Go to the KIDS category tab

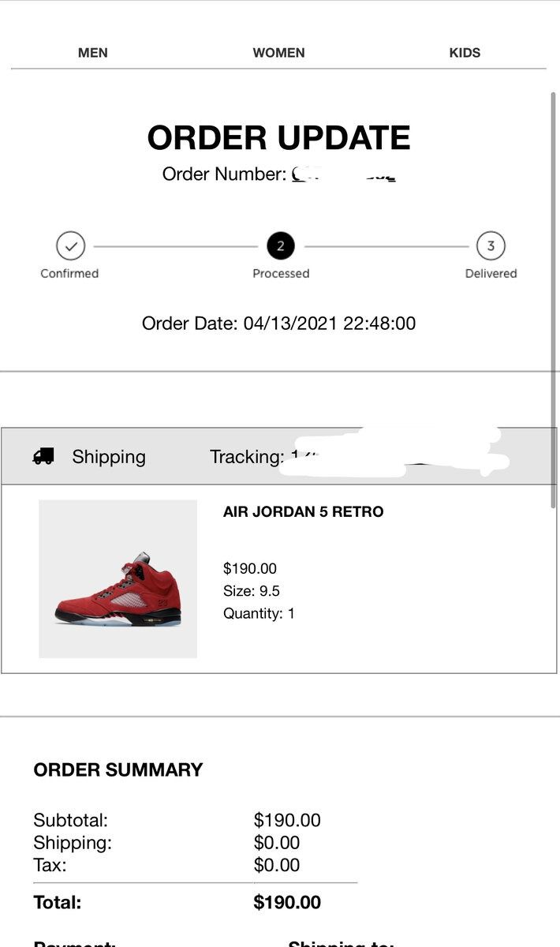click(465, 53)
